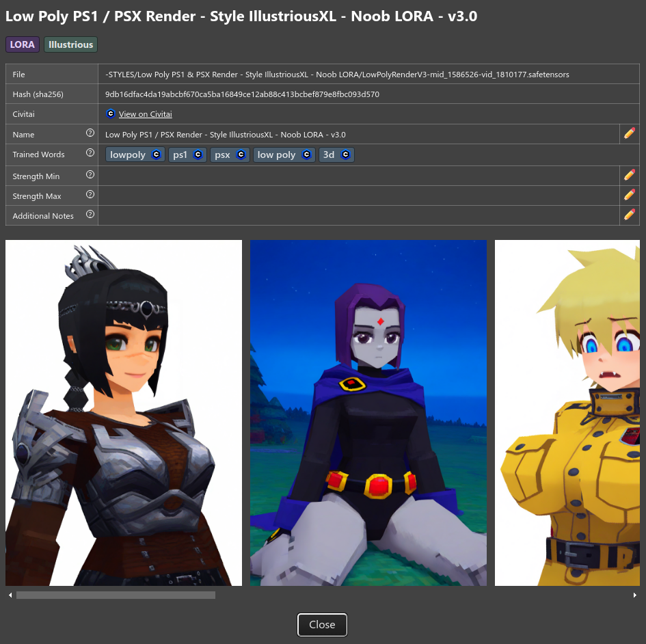The image size is (646, 644).
Task: Select the ps1 trained word tag
Action: (x=187, y=155)
